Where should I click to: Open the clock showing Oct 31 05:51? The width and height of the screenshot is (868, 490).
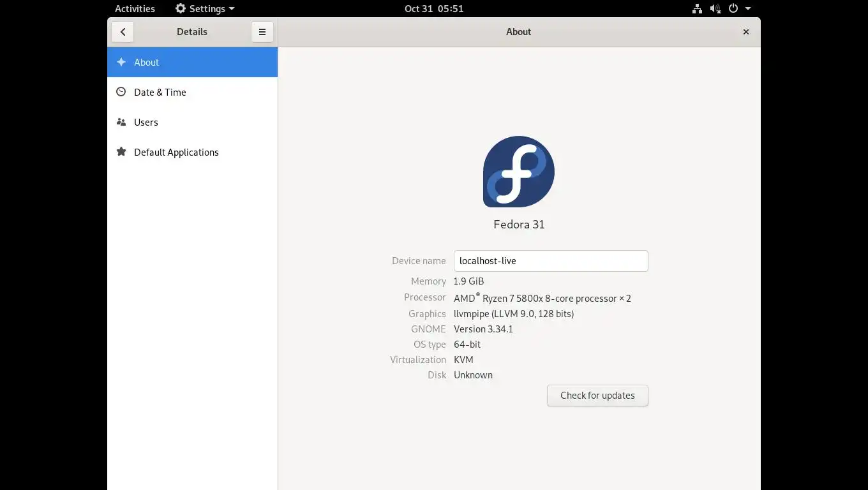tap(434, 9)
